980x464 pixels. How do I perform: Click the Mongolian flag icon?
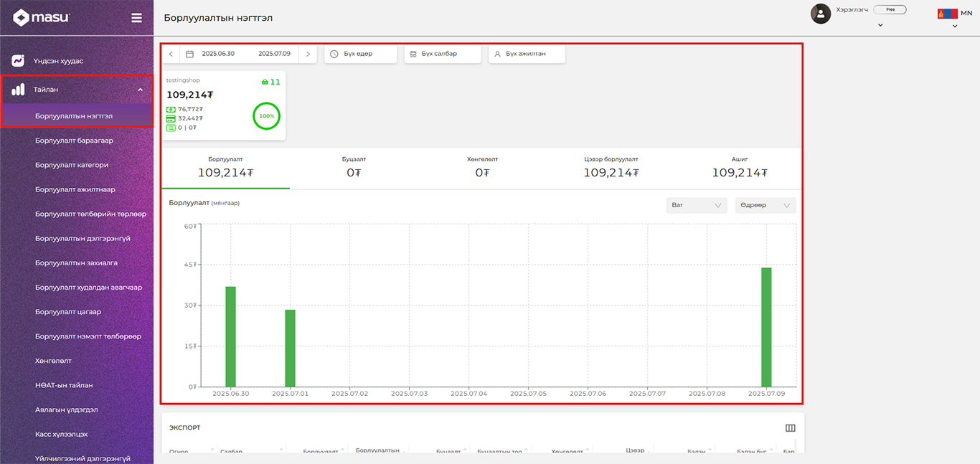point(947,14)
